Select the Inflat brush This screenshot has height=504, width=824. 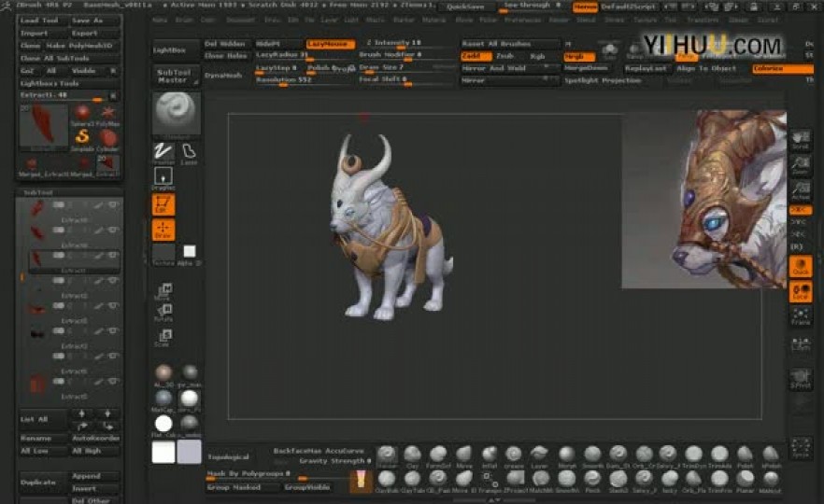pos(490,456)
